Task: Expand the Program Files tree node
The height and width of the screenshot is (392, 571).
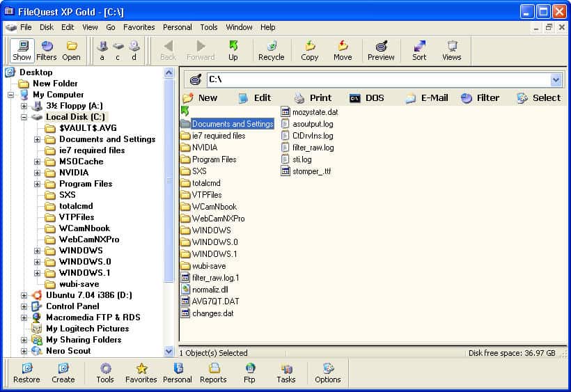Action: [38, 184]
